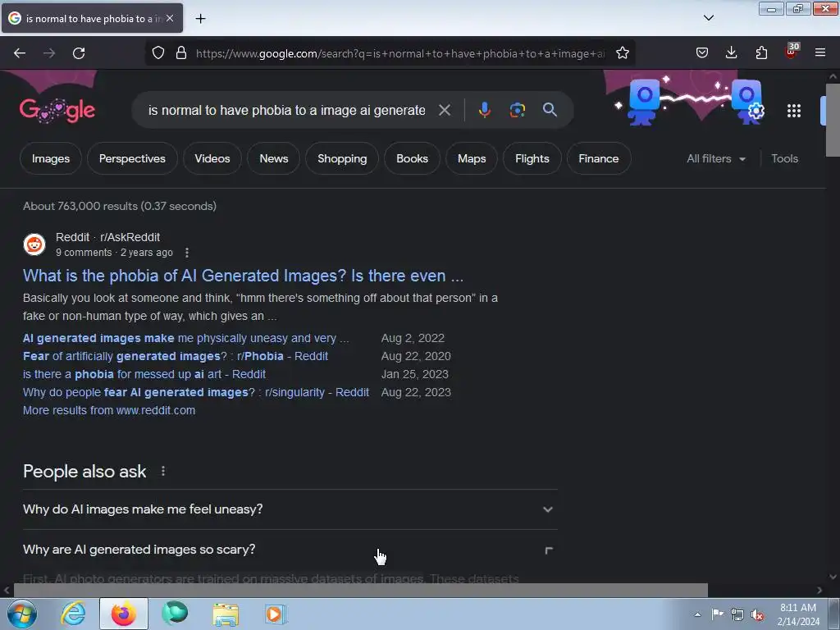Switch to the Finance results filter
Image resolution: width=840 pixels, height=630 pixels.
tap(598, 158)
